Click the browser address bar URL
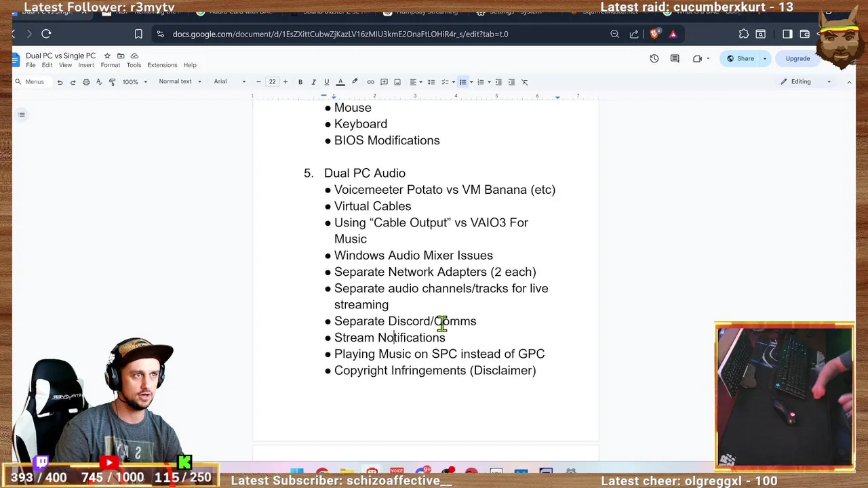The width and height of the screenshot is (868, 488). (340, 34)
